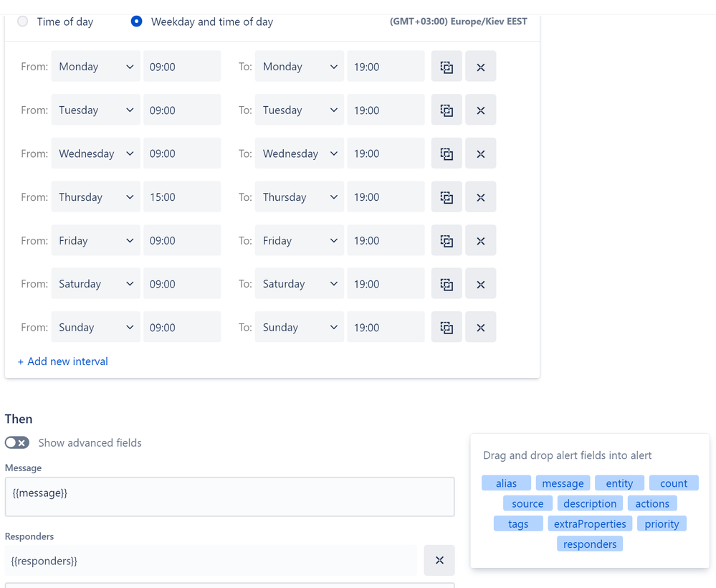The image size is (716, 588).
Task: Remove the Saturday interval row
Action: point(480,284)
